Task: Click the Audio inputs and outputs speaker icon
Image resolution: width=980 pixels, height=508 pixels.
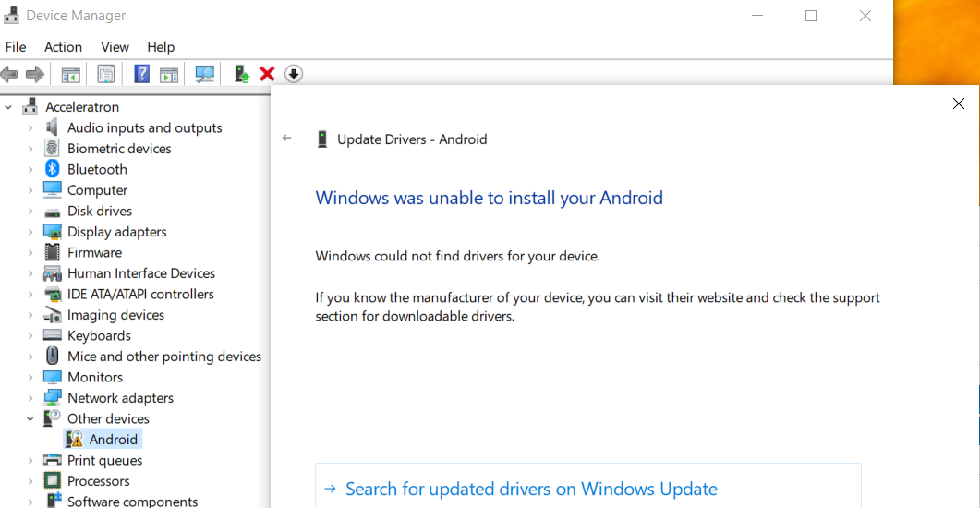Action: click(52, 127)
